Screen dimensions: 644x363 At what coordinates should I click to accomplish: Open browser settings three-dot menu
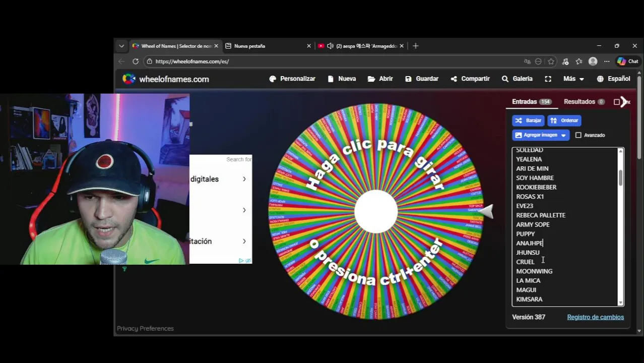[607, 62]
